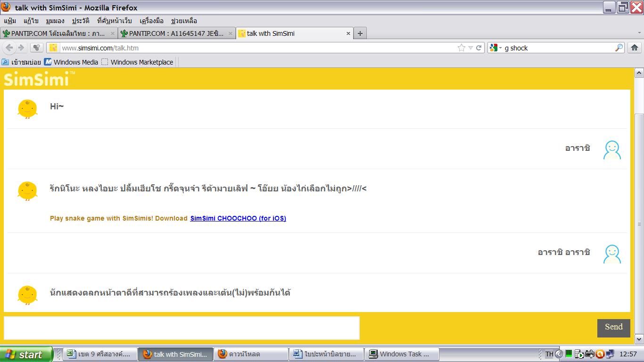Click the 12:57 clock in the tray

[628, 354]
